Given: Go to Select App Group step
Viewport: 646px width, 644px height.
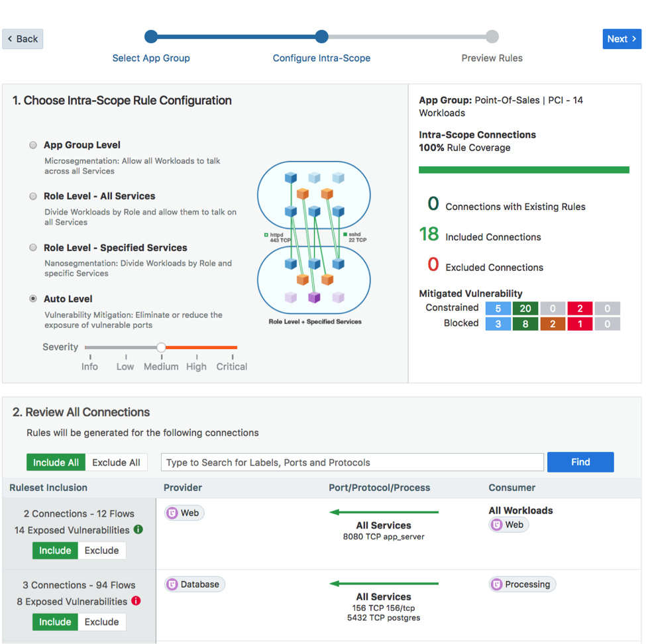Looking at the screenshot, I should click(x=151, y=37).
